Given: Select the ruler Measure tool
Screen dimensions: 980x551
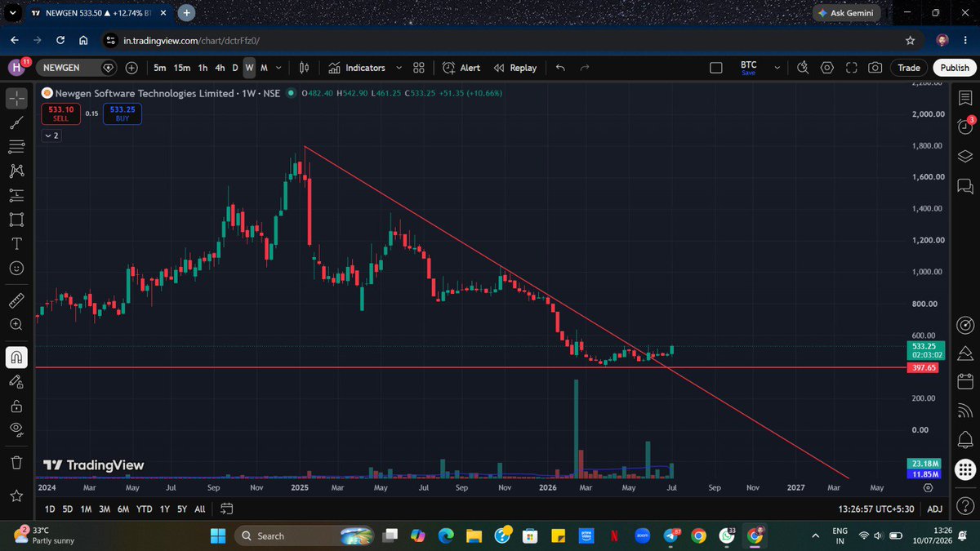Looking at the screenshot, I should 16,300.
